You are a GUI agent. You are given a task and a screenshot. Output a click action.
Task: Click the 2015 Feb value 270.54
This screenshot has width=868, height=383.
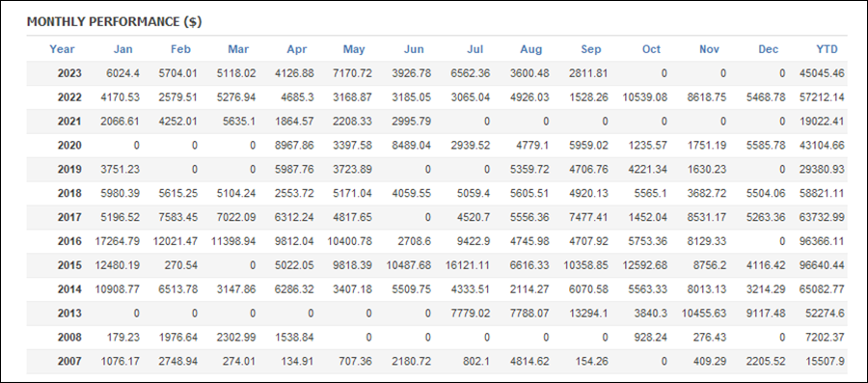[180, 265]
